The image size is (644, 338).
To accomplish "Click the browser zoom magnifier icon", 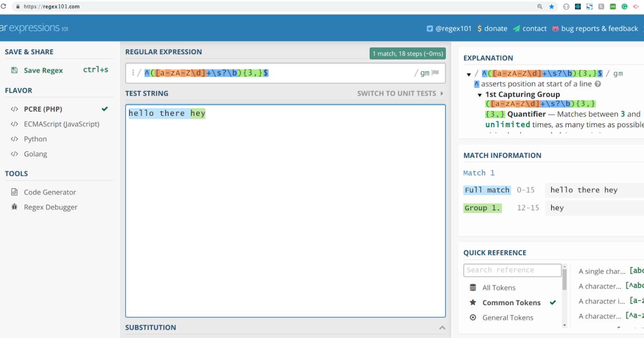I will (540, 6).
